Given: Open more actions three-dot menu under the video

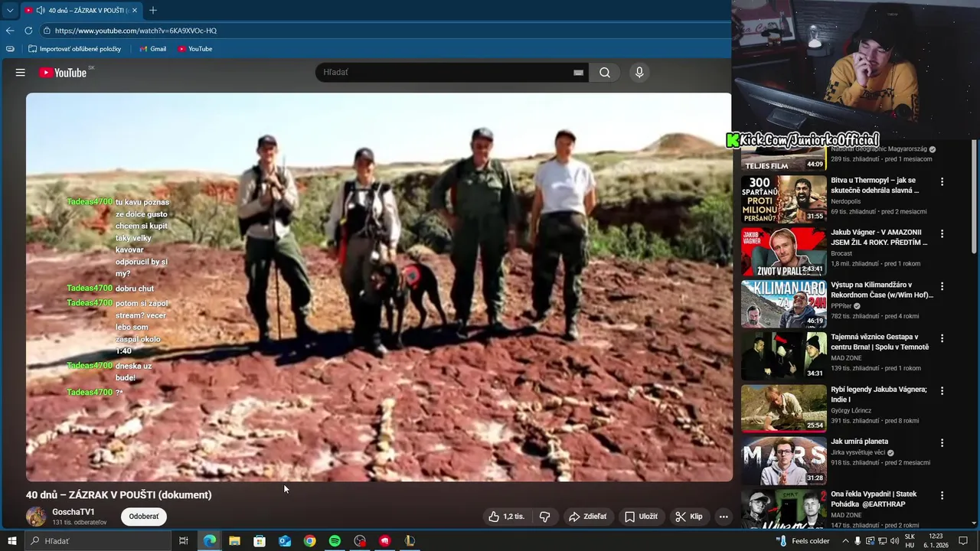Looking at the screenshot, I should [x=723, y=517].
